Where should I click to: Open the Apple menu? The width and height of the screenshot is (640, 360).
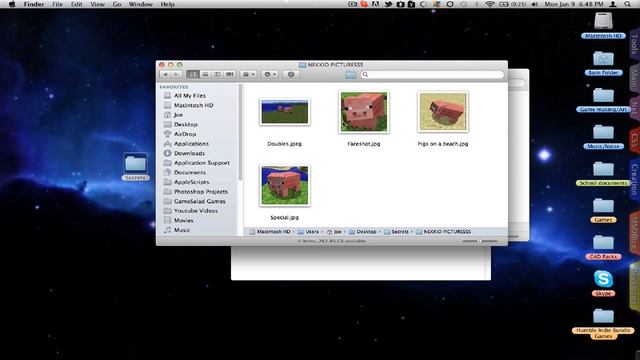(12, 4)
